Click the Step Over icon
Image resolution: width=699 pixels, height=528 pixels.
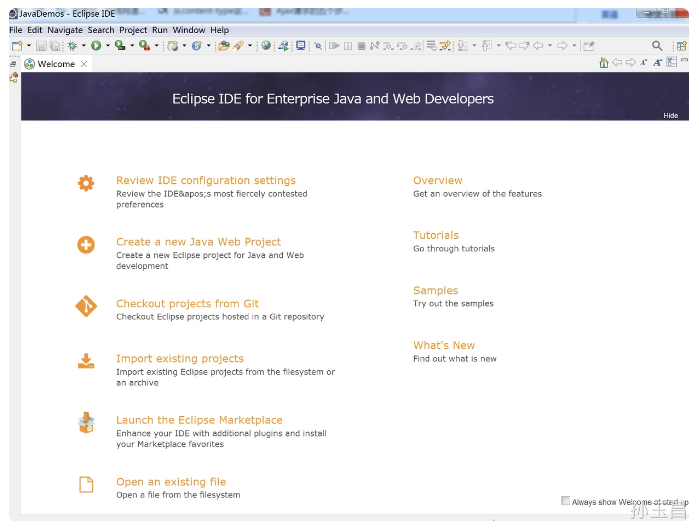[x=402, y=46]
